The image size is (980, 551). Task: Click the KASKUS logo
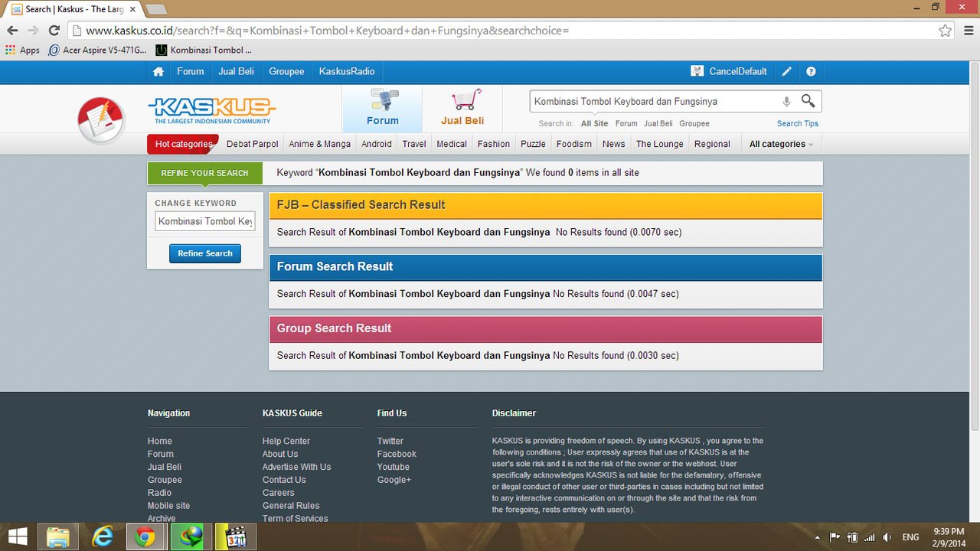(x=211, y=111)
